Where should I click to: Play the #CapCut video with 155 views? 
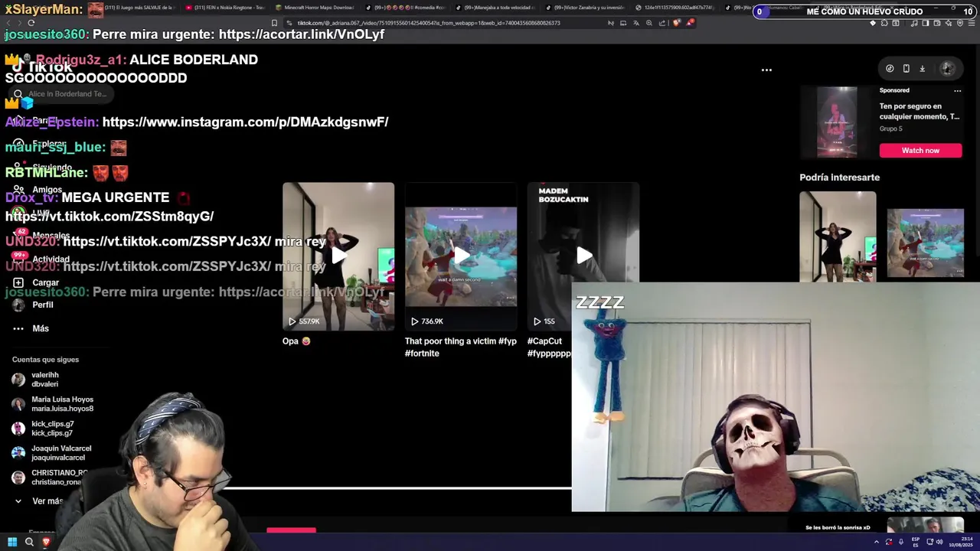click(x=583, y=256)
